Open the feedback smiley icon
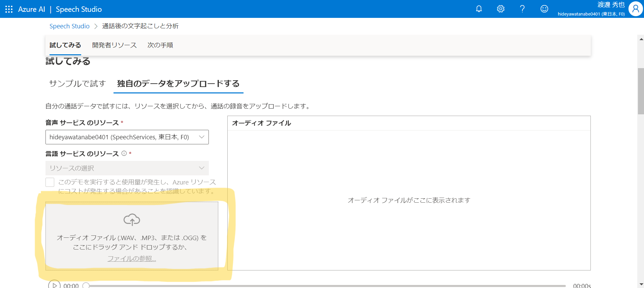Image resolution: width=644 pixels, height=288 pixels. pos(544,9)
